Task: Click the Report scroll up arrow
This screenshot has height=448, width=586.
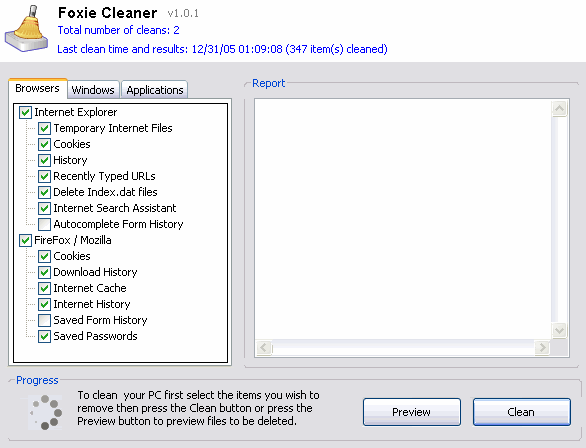Action: point(559,109)
